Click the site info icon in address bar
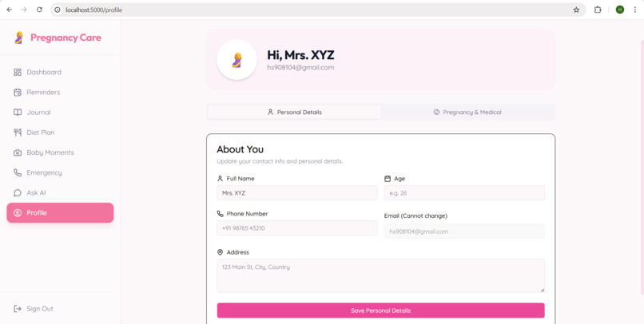This screenshot has height=324, width=644. click(58, 10)
